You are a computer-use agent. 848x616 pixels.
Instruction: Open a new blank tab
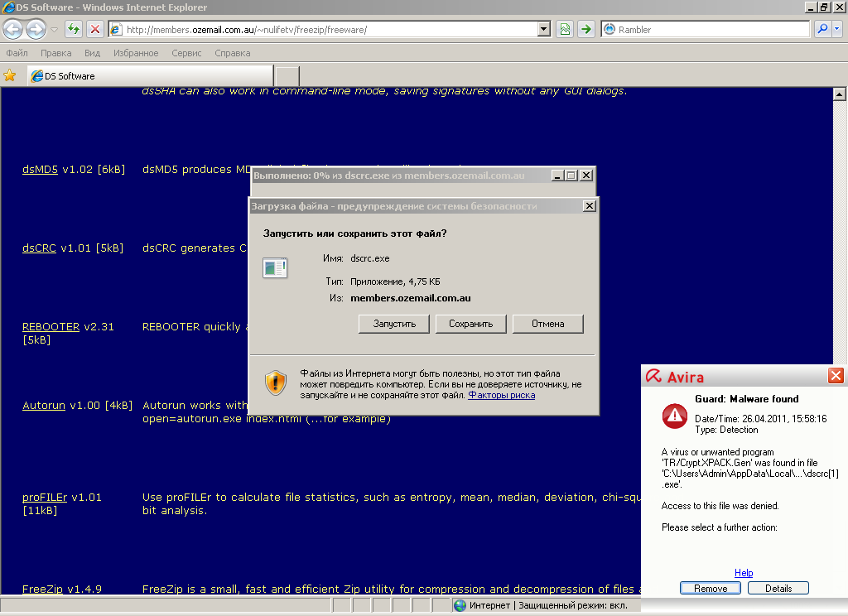(x=287, y=76)
